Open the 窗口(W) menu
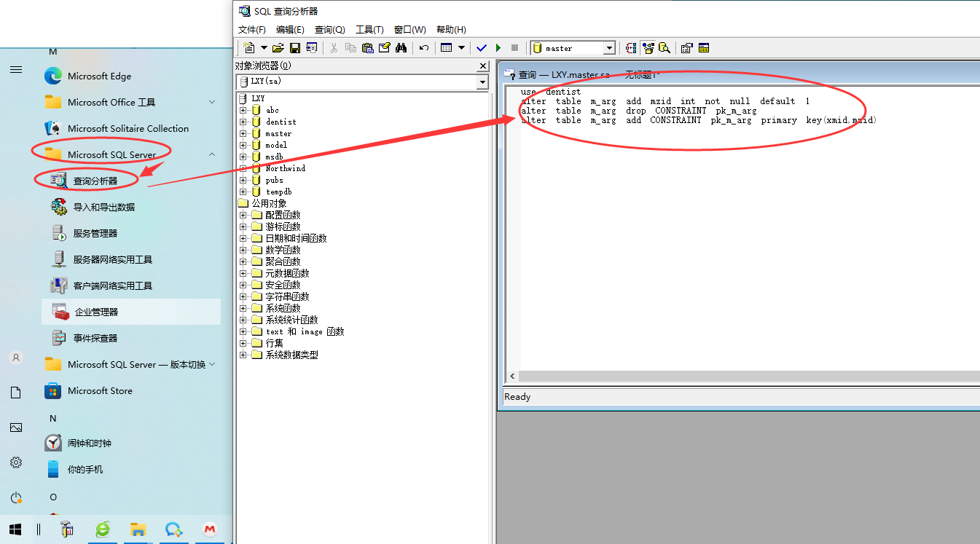Image resolution: width=980 pixels, height=544 pixels. click(x=409, y=30)
